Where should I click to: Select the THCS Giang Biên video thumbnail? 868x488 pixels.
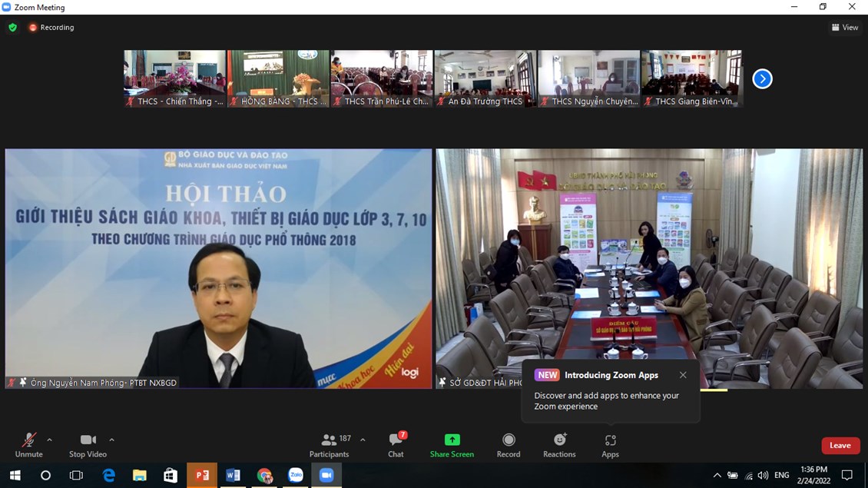[x=692, y=78]
